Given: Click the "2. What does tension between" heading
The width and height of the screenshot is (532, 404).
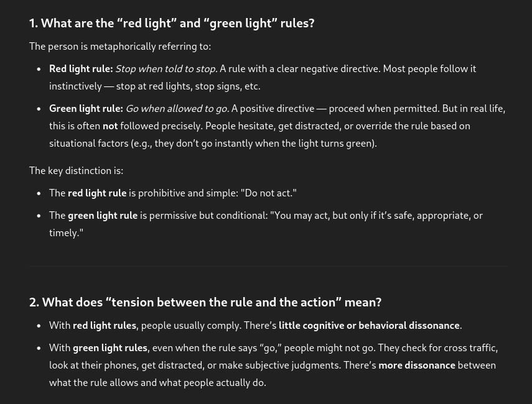Looking at the screenshot, I should [x=205, y=303].
